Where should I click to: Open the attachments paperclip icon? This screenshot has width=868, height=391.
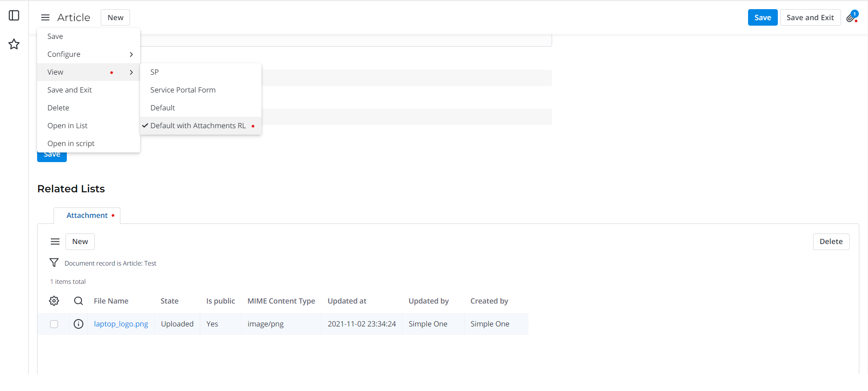pyautogui.click(x=852, y=17)
